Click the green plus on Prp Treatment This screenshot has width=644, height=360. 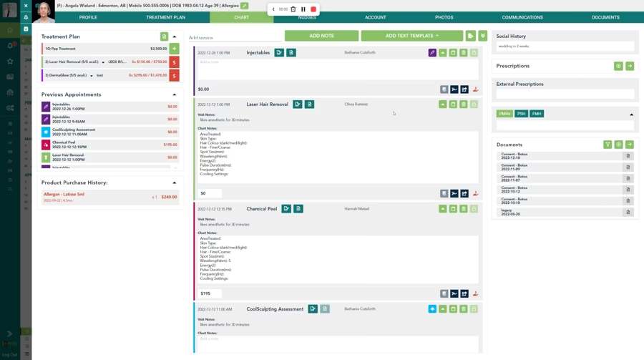click(174, 49)
